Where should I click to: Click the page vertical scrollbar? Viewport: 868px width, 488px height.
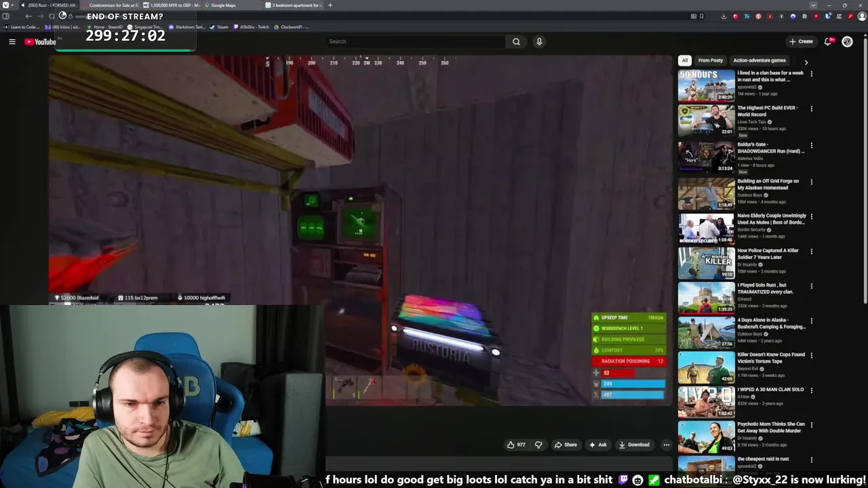point(865,169)
